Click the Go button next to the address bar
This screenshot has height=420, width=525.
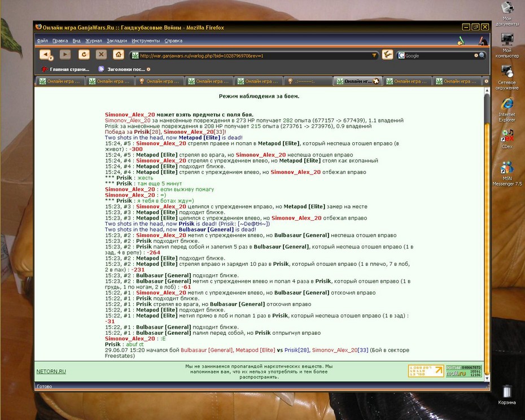387,55
